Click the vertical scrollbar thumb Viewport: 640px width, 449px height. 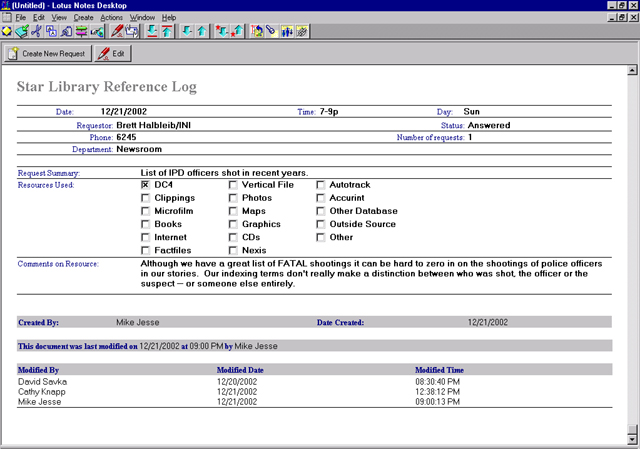[632, 430]
